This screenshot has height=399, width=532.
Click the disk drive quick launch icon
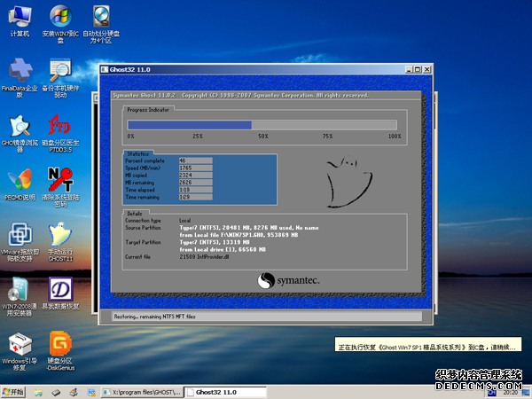pos(56,393)
